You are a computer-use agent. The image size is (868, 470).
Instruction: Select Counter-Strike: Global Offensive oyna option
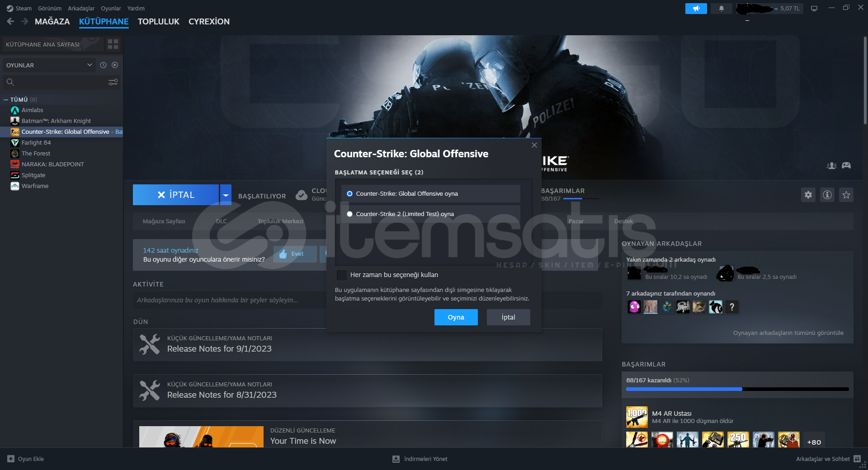(x=431, y=193)
